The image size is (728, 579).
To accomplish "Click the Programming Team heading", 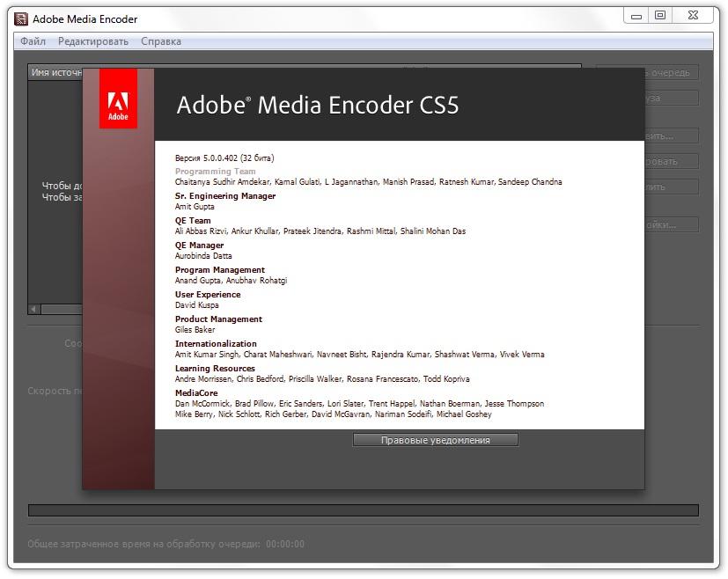I will (x=215, y=172).
